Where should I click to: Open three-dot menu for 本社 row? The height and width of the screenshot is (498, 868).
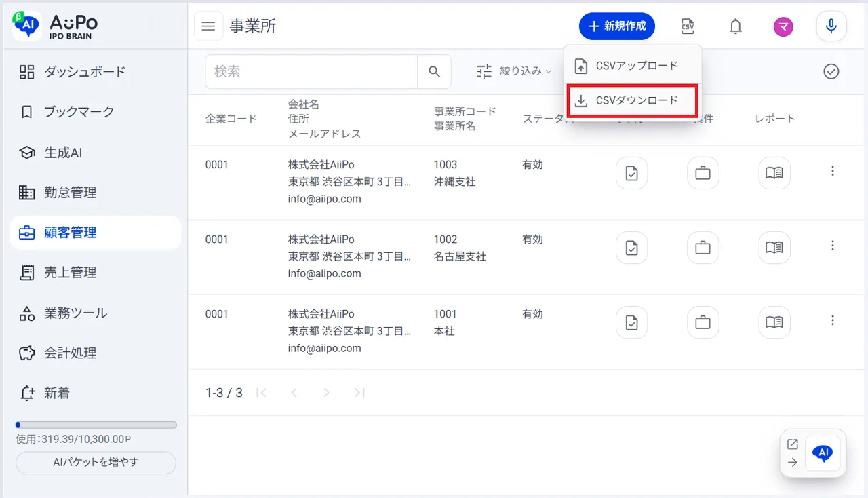[833, 320]
